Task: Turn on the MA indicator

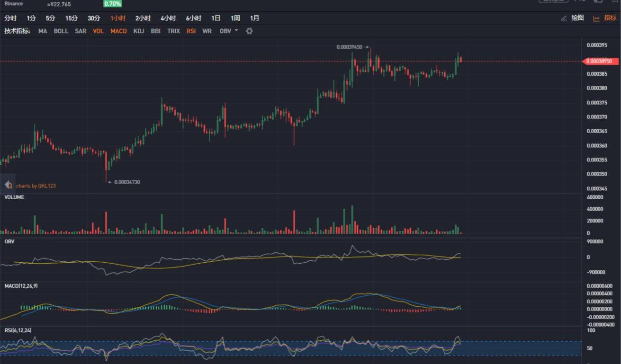Action: (x=43, y=31)
